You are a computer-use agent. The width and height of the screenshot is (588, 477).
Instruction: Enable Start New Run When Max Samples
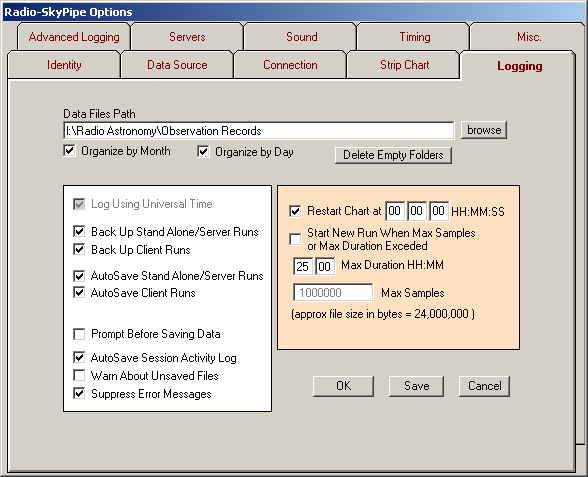[x=295, y=239]
